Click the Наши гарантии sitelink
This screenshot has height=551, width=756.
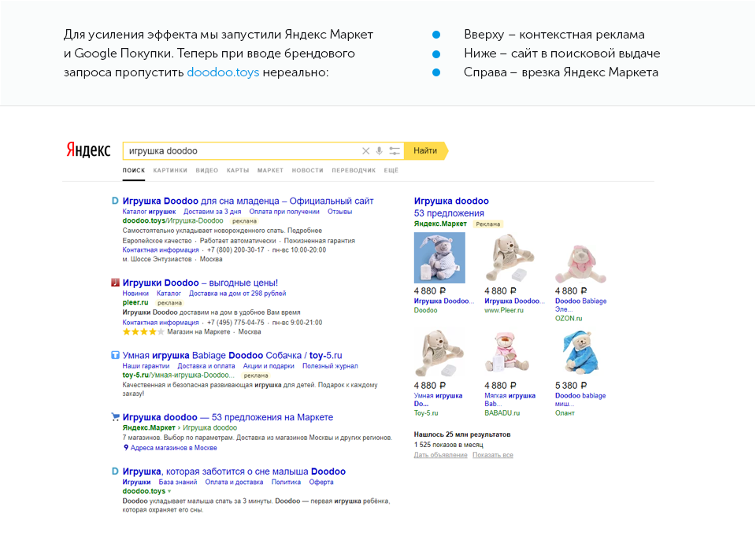click(x=146, y=366)
